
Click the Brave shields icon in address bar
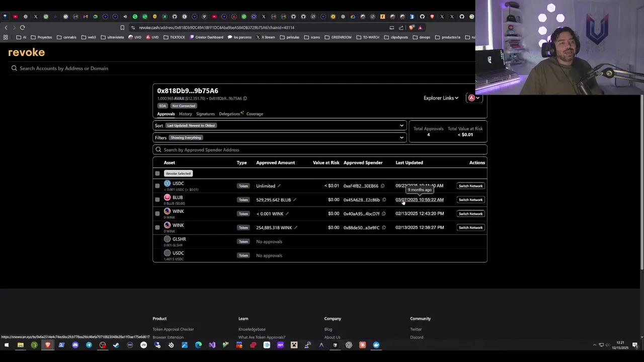[412, 28]
